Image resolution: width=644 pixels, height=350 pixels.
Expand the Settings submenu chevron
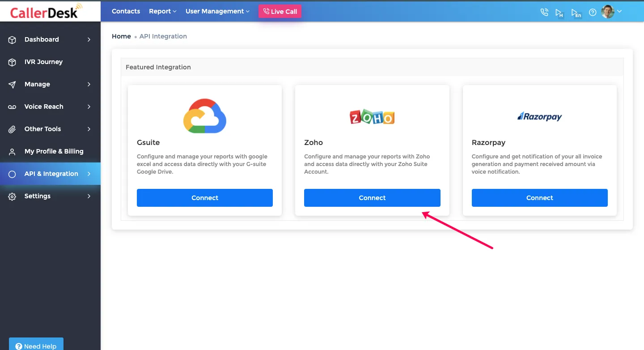point(89,196)
